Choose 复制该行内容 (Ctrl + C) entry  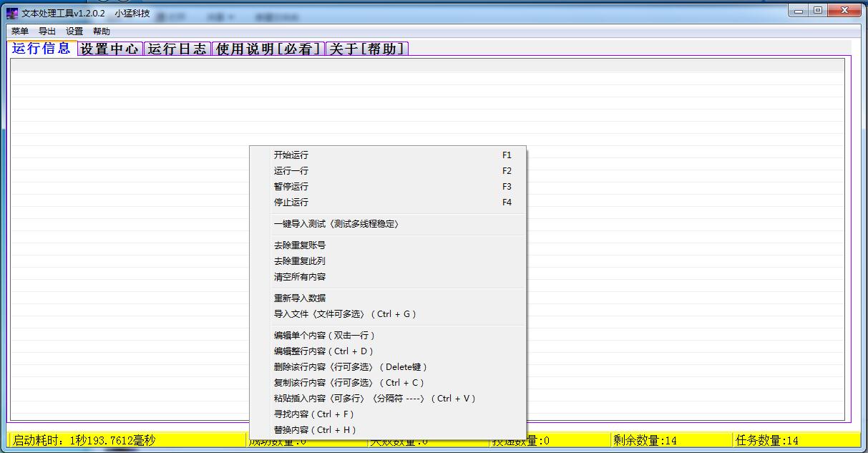(387, 383)
